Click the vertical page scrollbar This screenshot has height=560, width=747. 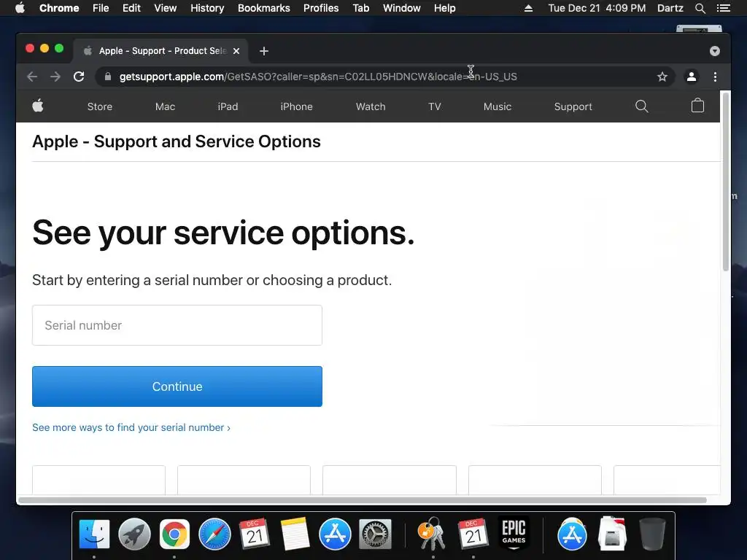(x=726, y=181)
